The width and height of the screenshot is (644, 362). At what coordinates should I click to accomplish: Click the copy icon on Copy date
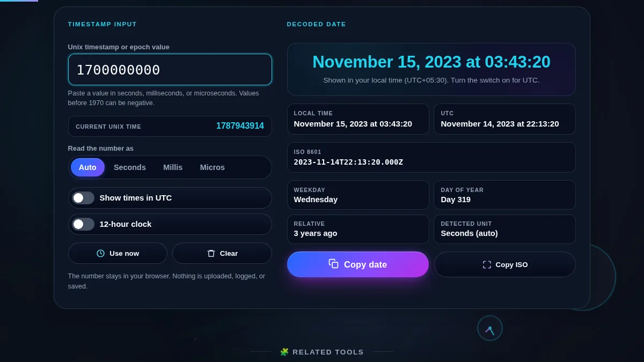pyautogui.click(x=333, y=264)
